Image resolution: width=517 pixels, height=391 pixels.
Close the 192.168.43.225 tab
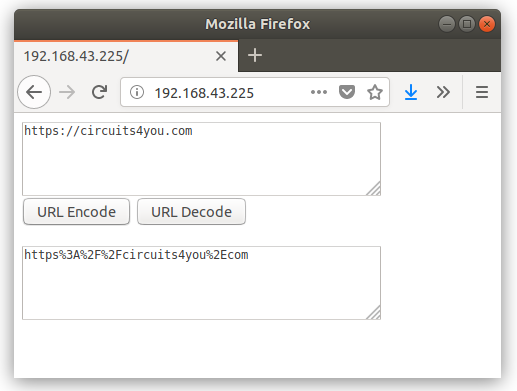[221, 56]
